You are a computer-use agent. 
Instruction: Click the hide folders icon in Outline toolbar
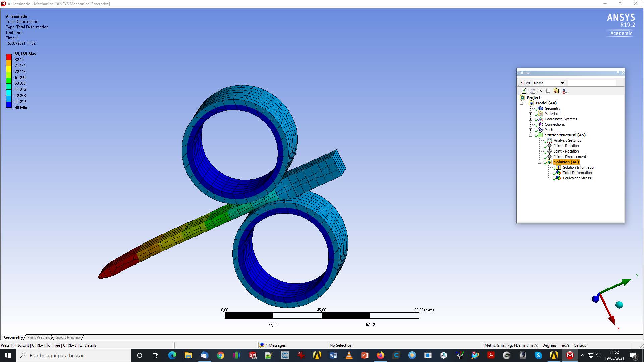click(556, 91)
